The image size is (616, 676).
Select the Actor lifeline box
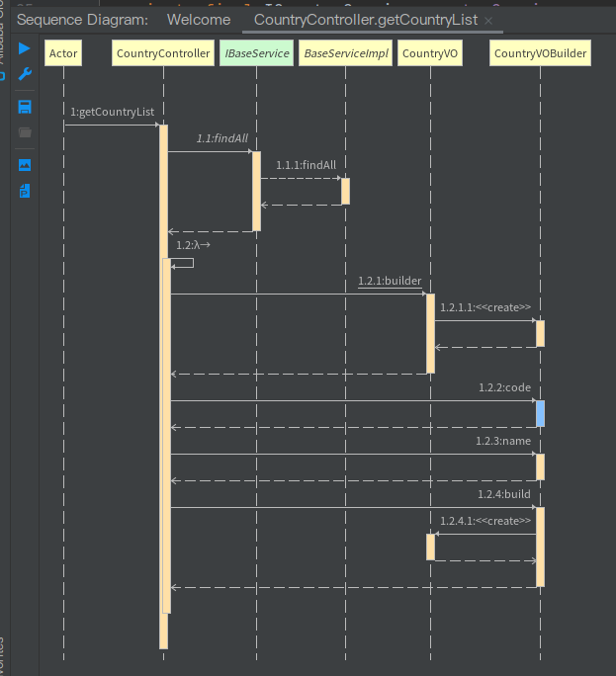pyautogui.click(x=63, y=53)
